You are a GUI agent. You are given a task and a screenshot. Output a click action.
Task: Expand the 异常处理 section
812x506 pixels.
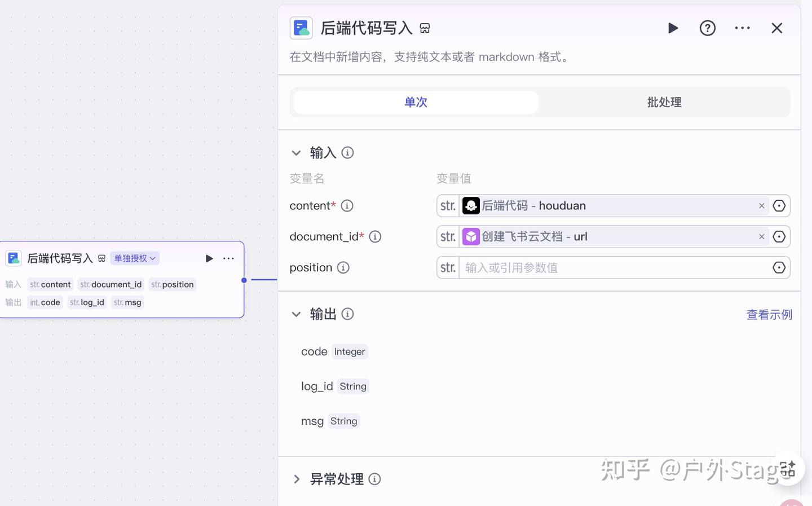coord(297,479)
